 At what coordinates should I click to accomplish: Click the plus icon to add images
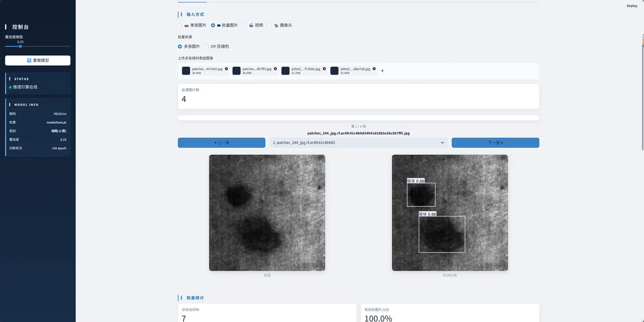[x=382, y=71]
